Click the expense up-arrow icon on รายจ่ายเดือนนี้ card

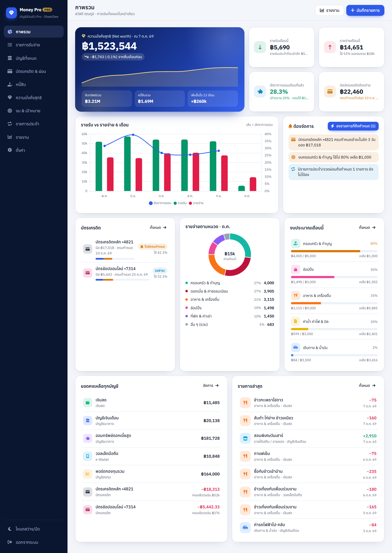pyautogui.click(x=330, y=47)
